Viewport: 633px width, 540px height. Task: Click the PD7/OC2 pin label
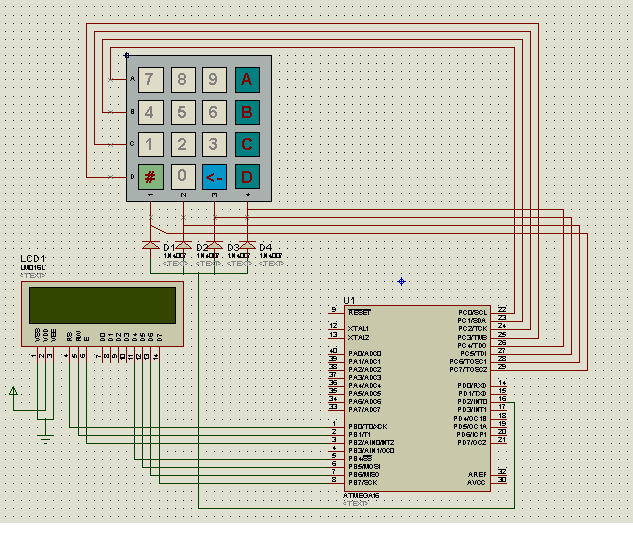[x=472, y=443]
